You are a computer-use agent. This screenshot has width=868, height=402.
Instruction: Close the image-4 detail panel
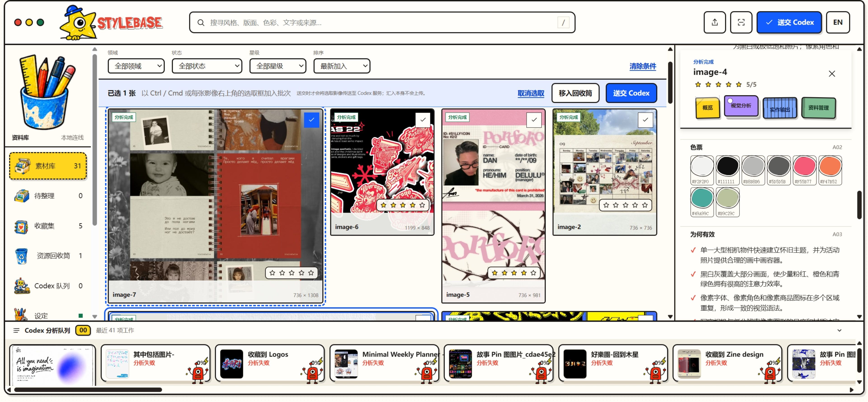tap(832, 73)
